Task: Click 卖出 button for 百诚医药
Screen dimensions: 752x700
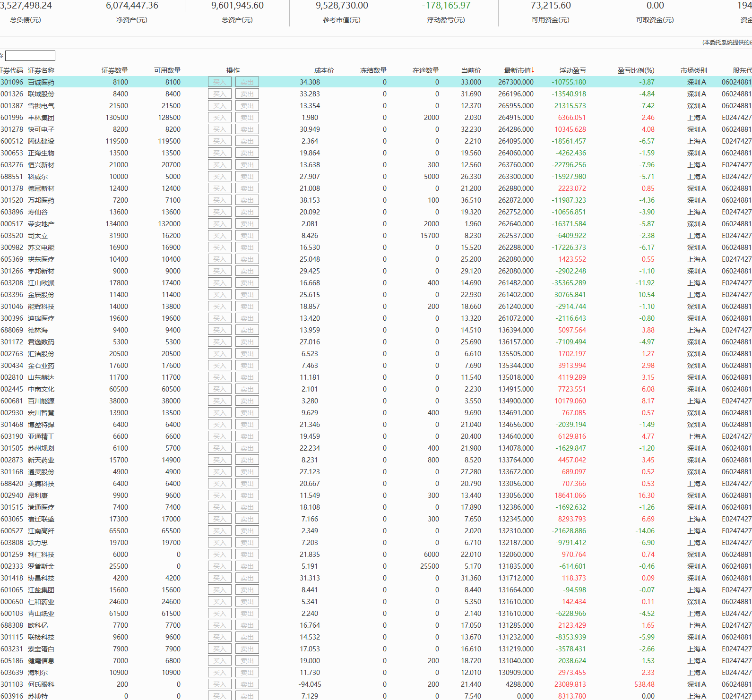Action: [x=247, y=82]
